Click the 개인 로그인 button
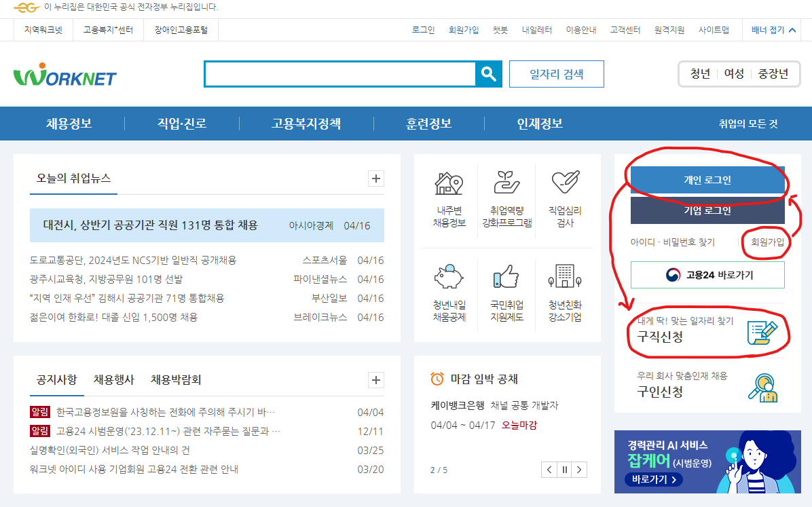The image size is (812, 507). pyautogui.click(x=707, y=181)
